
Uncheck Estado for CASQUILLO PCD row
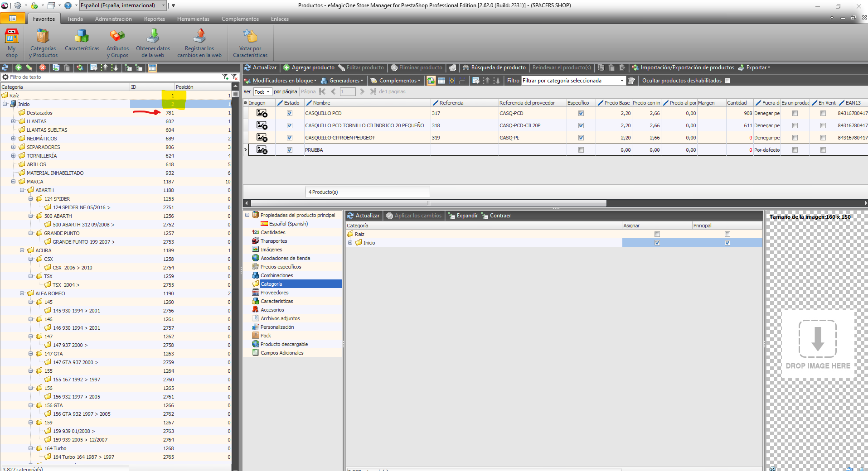pyautogui.click(x=290, y=113)
